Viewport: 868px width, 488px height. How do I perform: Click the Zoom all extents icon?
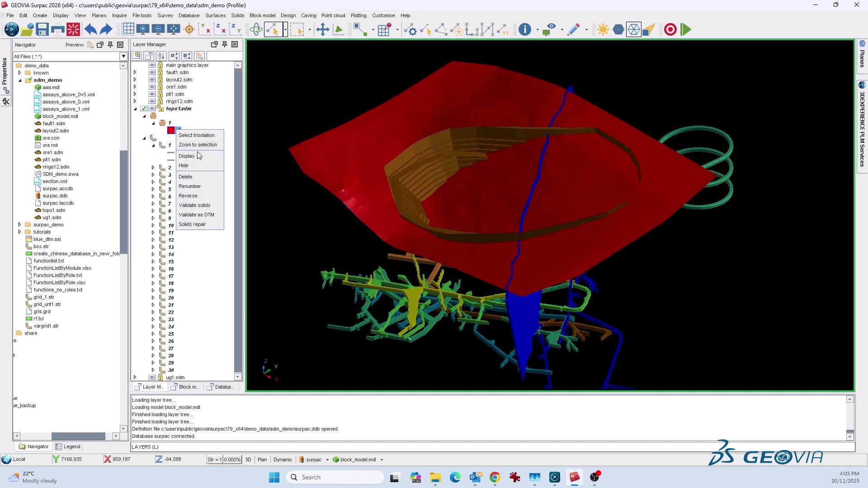pos(174,30)
